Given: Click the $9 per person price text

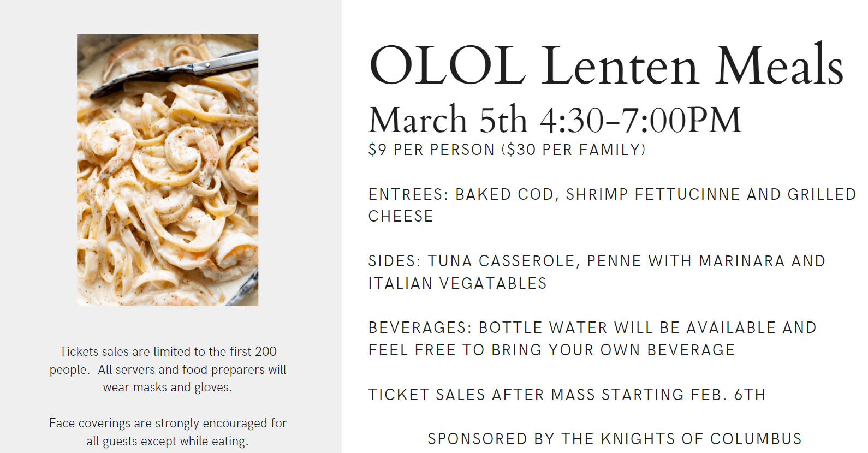Looking at the screenshot, I should (x=431, y=150).
